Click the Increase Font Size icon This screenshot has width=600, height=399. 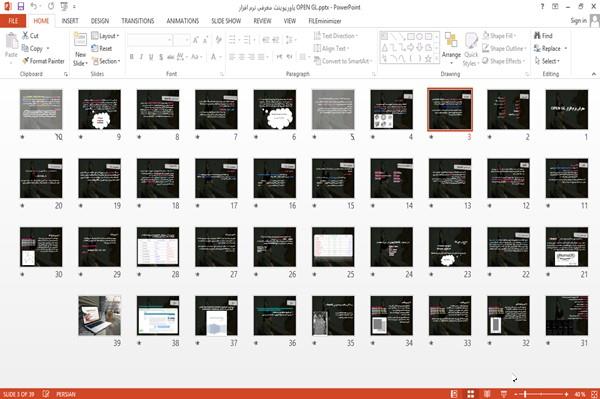click(196, 40)
